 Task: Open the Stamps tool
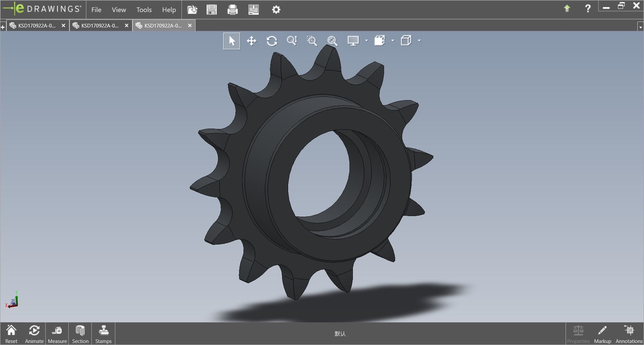point(103,334)
